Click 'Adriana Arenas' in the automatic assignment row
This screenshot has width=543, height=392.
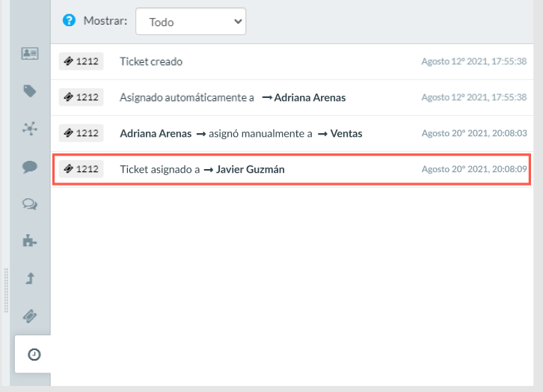pyautogui.click(x=310, y=98)
